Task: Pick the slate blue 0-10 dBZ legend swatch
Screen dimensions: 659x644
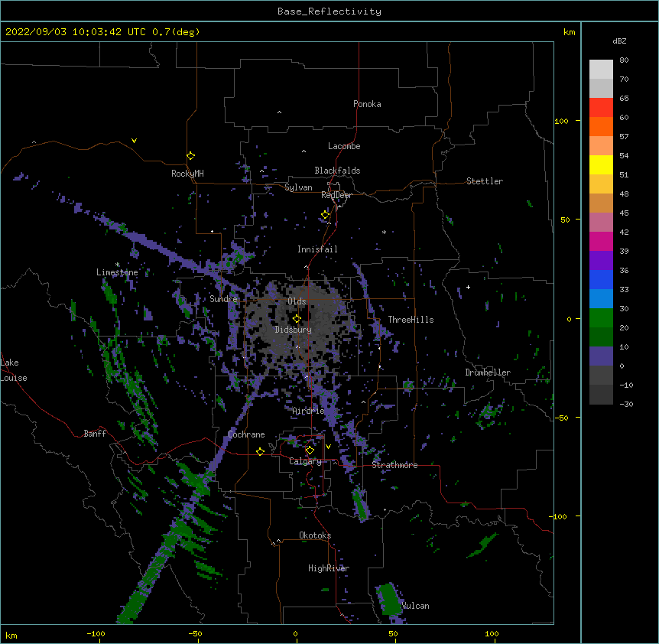Action: pos(601,356)
